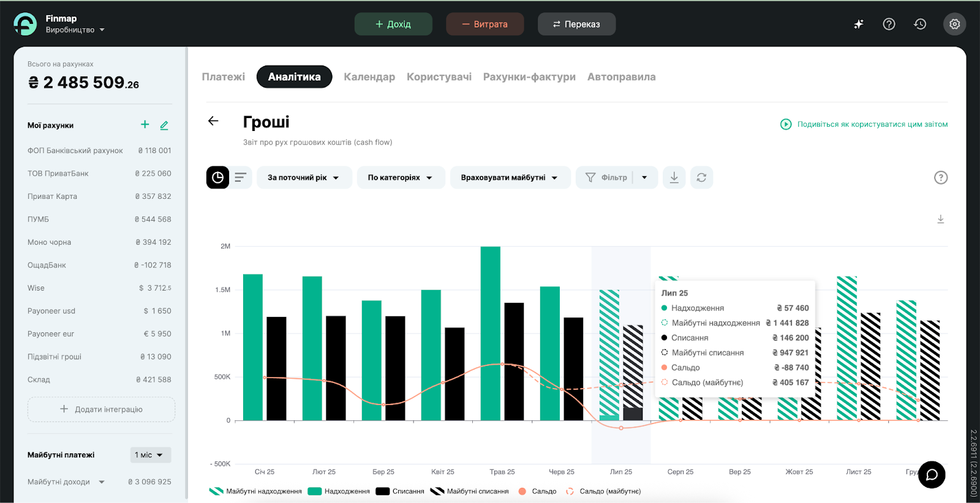Click the Finmap logo icon
Image resolution: width=980 pixels, height=503 pixels.
(x=25, y=24)
